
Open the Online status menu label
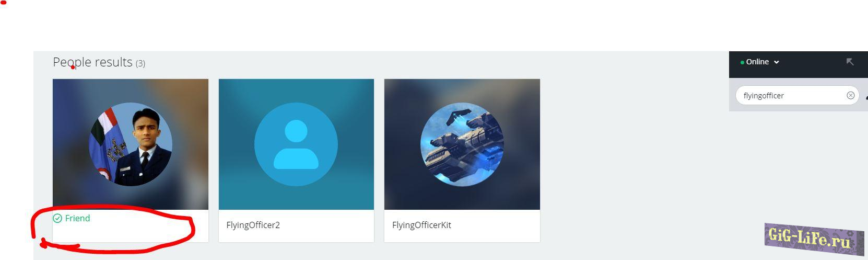757,62
